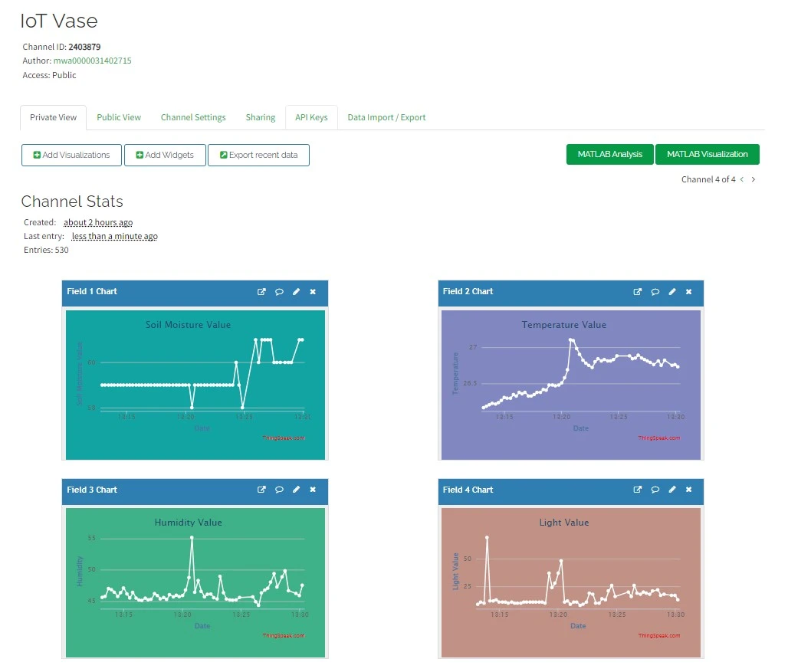This screenshot has width=788, height=672.
Task: Click comment icon on Field 1 Chart
Action: coord(279,292)
